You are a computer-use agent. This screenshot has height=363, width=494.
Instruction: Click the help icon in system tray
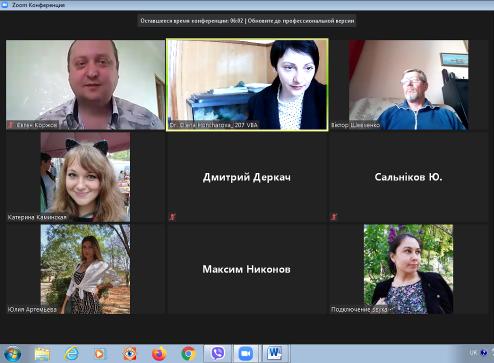click(484, 353)
